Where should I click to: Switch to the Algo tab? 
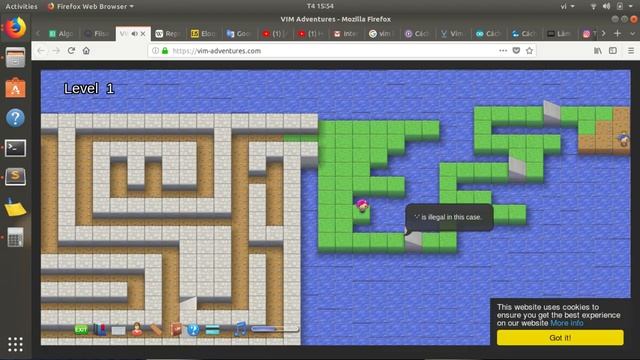(x=61, y=34)
